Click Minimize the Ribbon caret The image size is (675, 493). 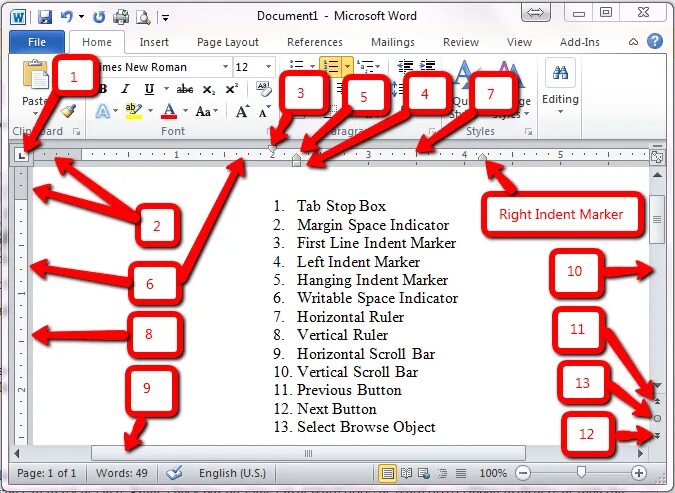click(x=633, y=42)
